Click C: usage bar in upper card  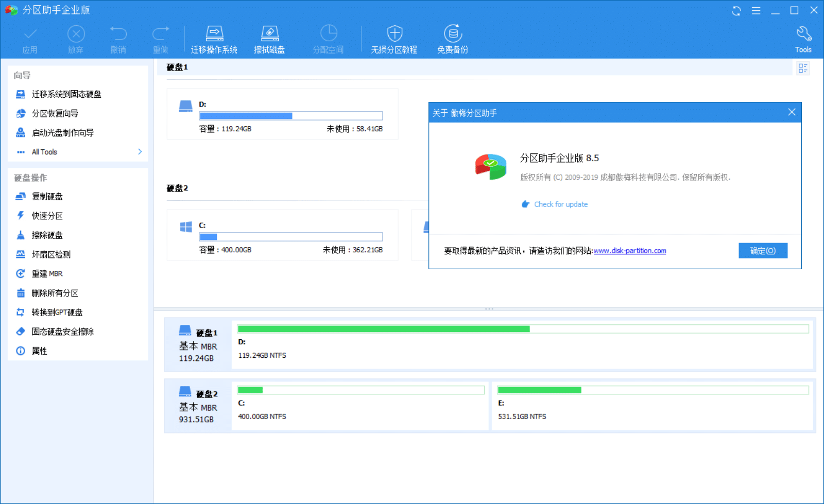[x=291, y=237]
